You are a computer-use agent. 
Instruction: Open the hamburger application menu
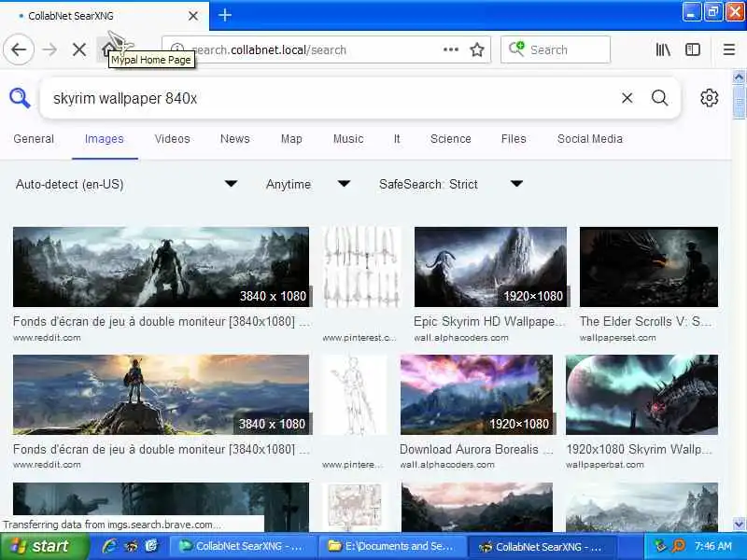click(x=729, y=49)
